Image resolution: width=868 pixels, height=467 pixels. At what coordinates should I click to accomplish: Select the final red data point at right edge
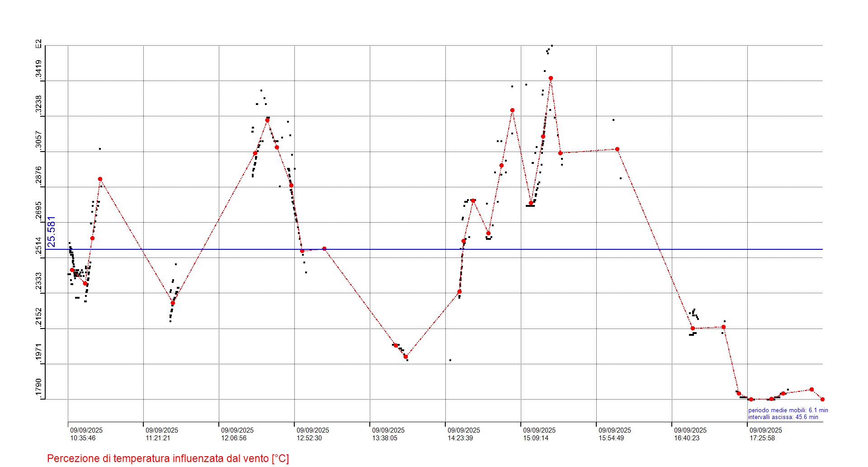point(822,400)
